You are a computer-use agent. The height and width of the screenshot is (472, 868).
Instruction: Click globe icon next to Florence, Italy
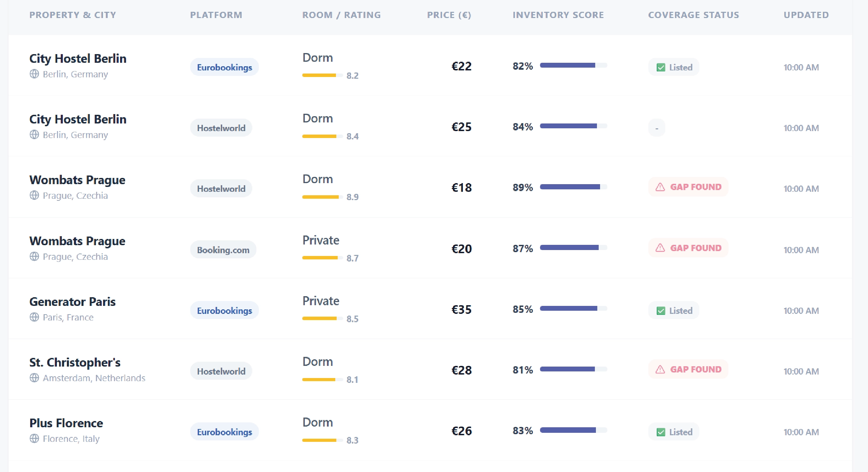[x=34, y=438]
